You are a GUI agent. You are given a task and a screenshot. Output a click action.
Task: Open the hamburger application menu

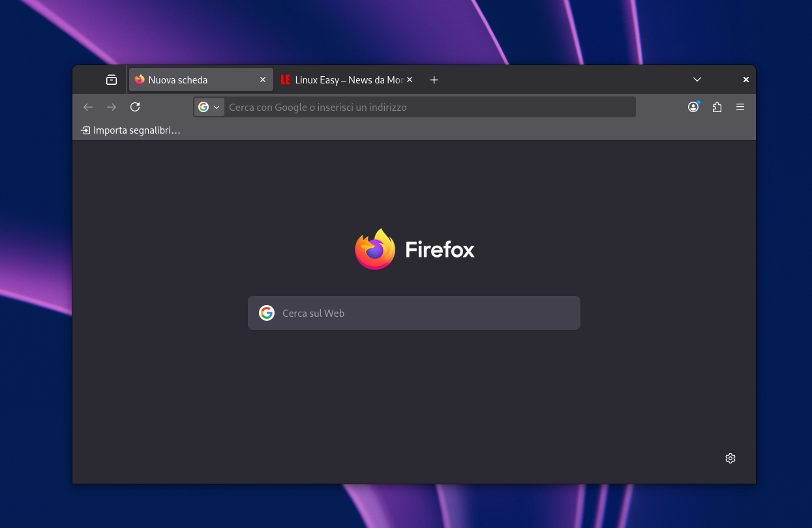click(x=740, y=107)
